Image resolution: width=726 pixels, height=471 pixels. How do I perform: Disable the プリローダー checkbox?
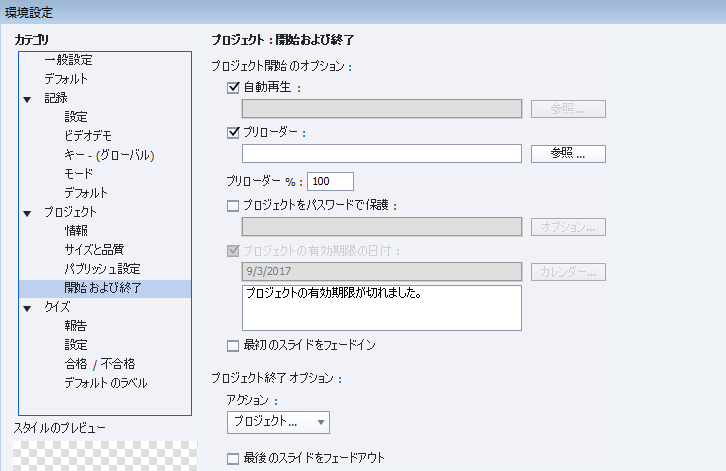(234, 132)
